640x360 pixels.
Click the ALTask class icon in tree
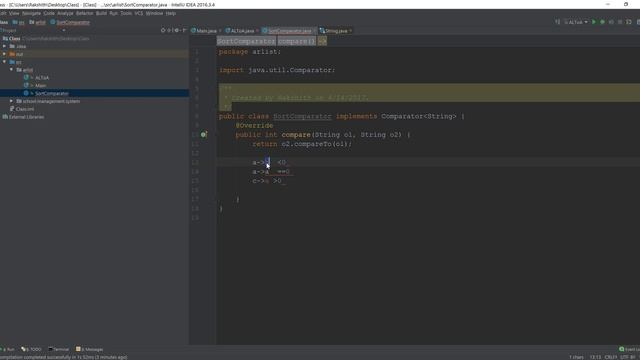(26, 78)
